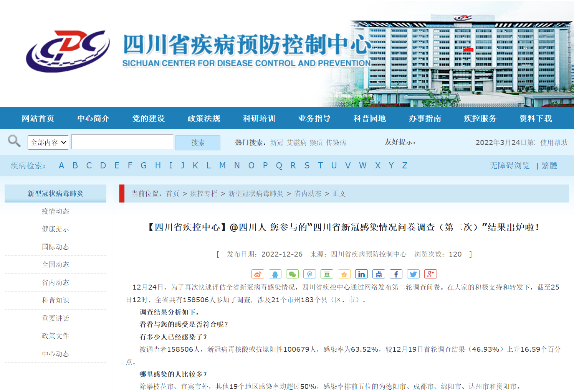
Task: Click the hot search term 新冠
Action: [277, 143]
